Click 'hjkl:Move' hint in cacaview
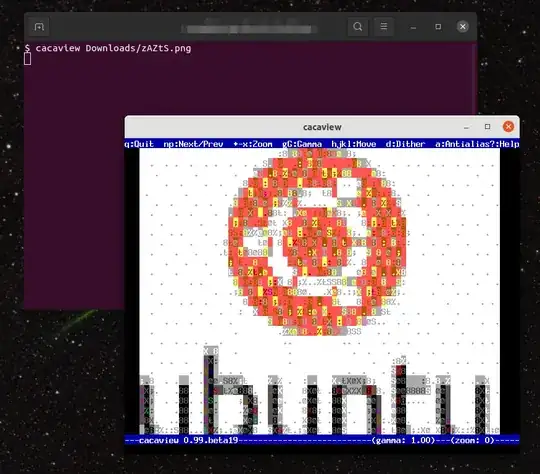This screenshot has height=474, width=540. pos(354,144)
